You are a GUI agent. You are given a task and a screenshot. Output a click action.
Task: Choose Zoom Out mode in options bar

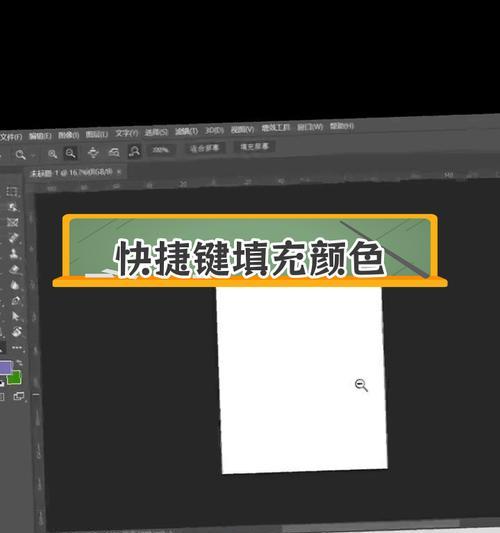click(x=70, y=153)
